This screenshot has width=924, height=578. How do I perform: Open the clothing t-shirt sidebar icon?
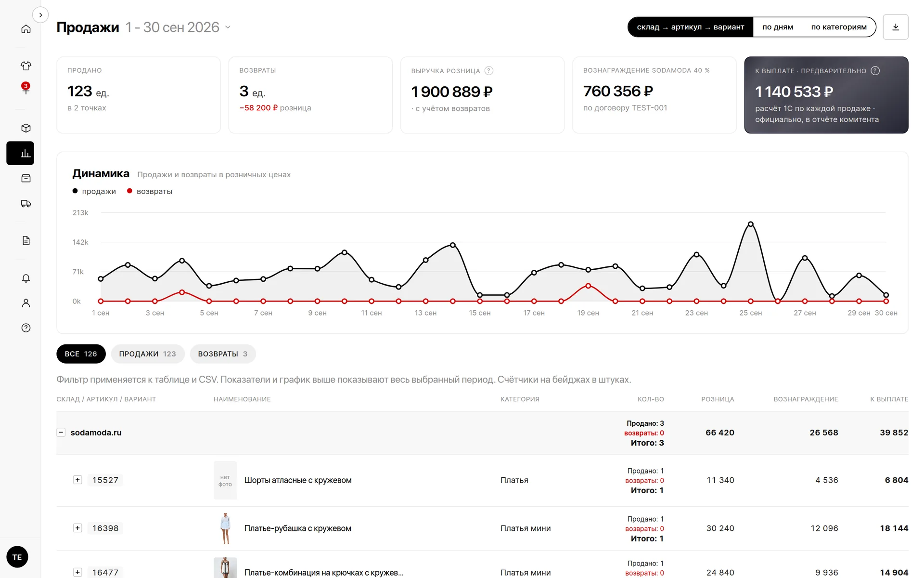26,66
